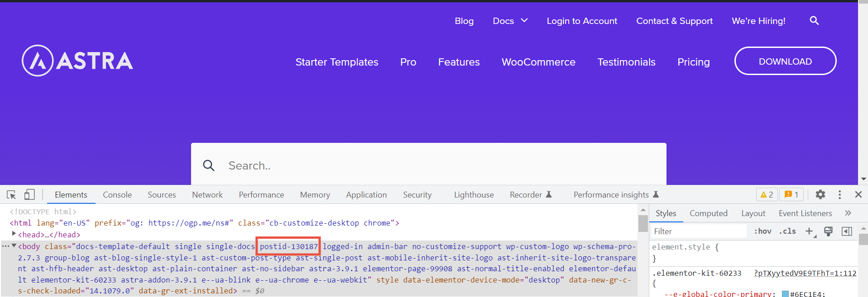This screenshot has width=868, height=297.
Task: Open the Pricing menu item
Action: [693, 62]
